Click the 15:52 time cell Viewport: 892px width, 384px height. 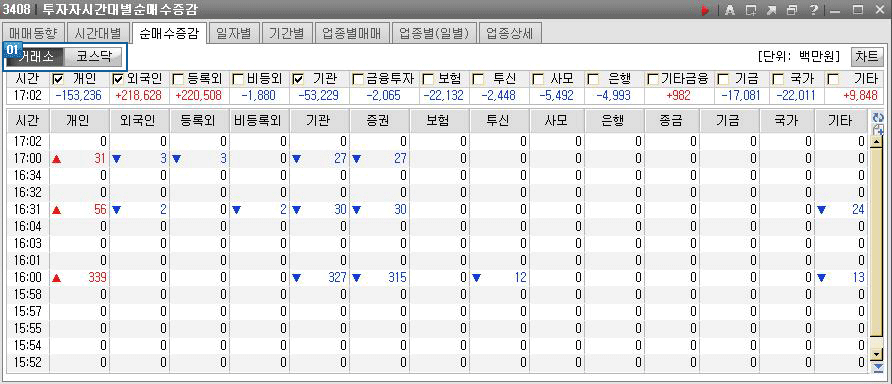coord(27,362)
